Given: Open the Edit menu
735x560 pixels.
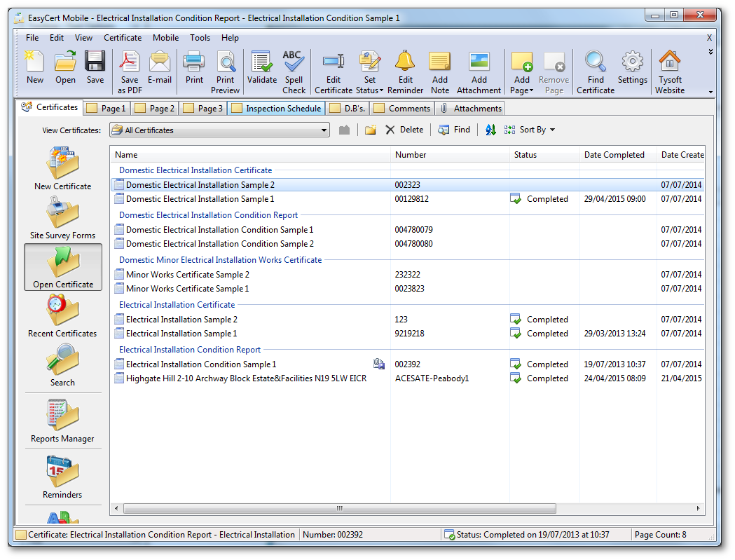Looking at the screenshot, I should click(57, 38).
